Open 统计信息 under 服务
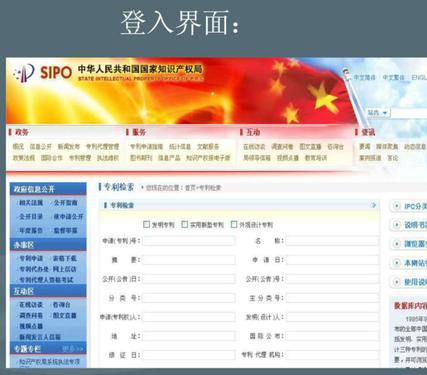427x375 pixels. pyautogui.click(x=180, y=147)
